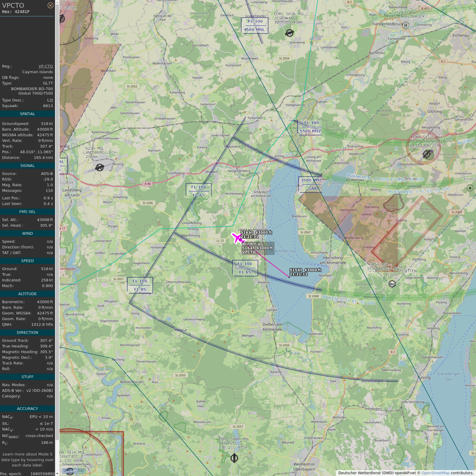The width and height of the screenshot is (476, 476).
Task: Click the Paterzell EDPZ airfield symbol
Action: pos(234,458)
